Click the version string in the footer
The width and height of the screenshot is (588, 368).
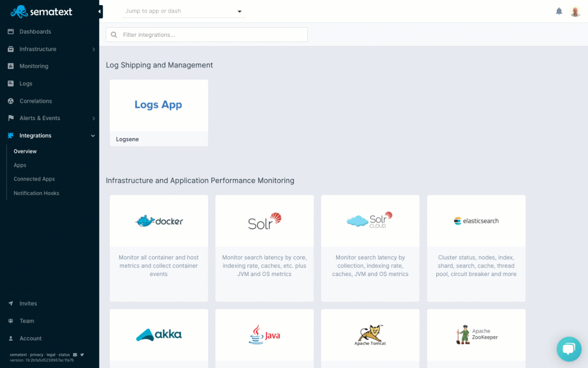click(42, 360)
